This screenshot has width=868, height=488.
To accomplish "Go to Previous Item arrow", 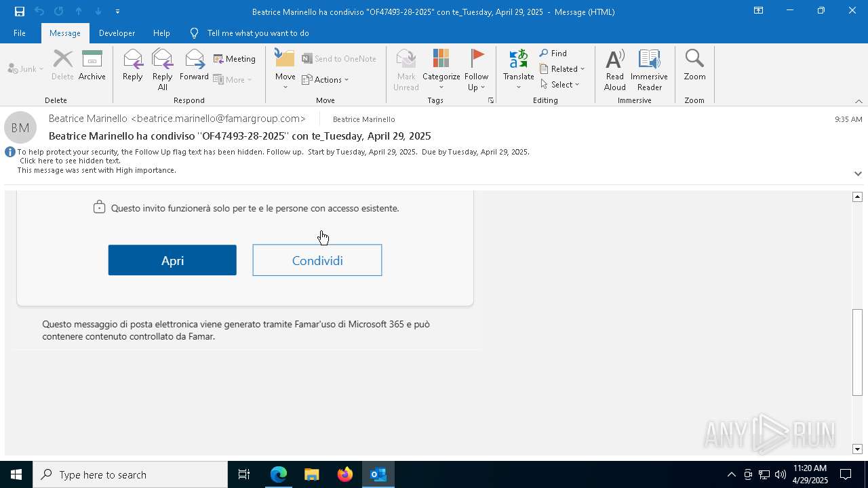I will tap(79, 12).
